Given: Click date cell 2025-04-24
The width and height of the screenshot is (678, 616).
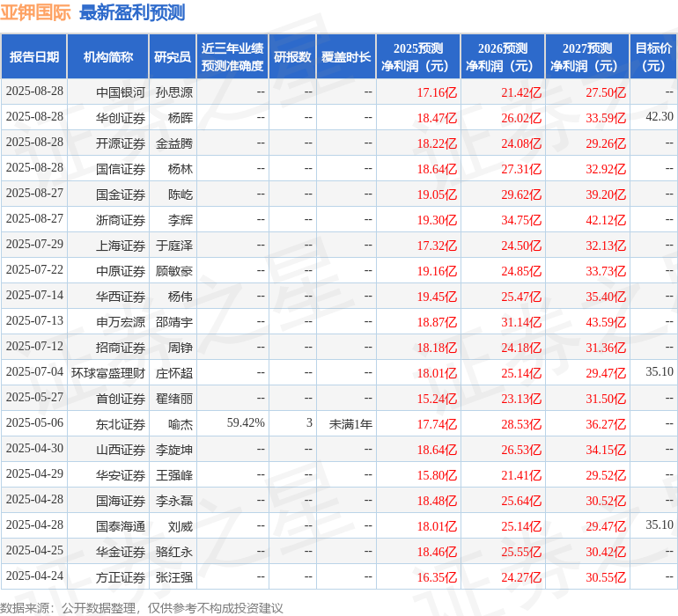Looking at the screenshot, I should [34, 576].
